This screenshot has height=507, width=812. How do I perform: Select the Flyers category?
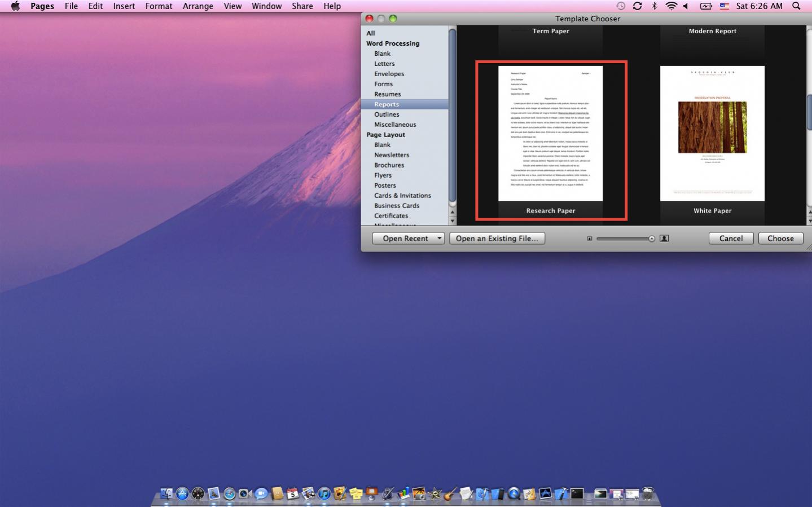tap(383, 175)
